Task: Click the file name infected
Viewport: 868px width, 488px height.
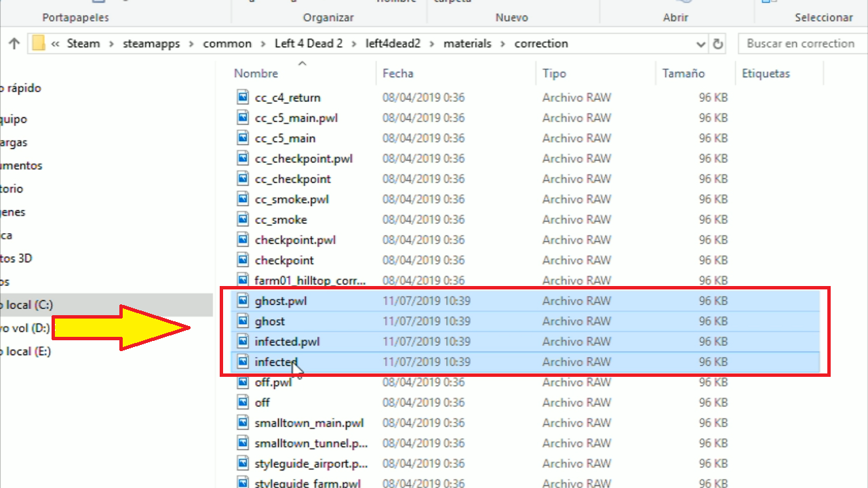Action: [x=276, y=362]
